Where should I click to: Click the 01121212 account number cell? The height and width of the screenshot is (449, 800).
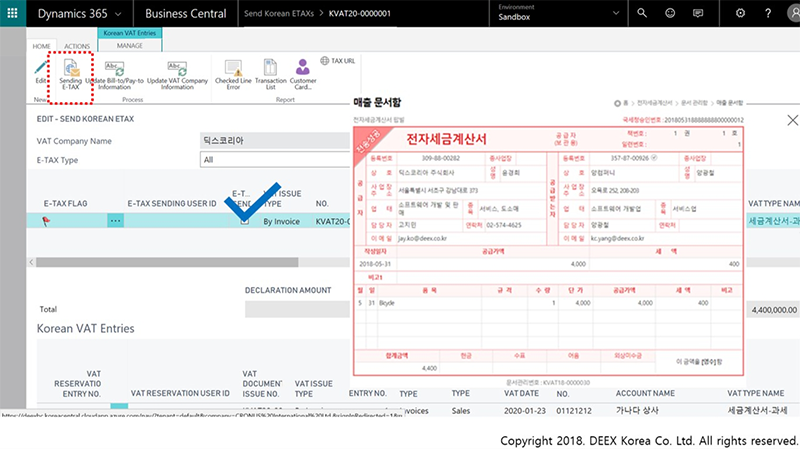pos(574,411)
